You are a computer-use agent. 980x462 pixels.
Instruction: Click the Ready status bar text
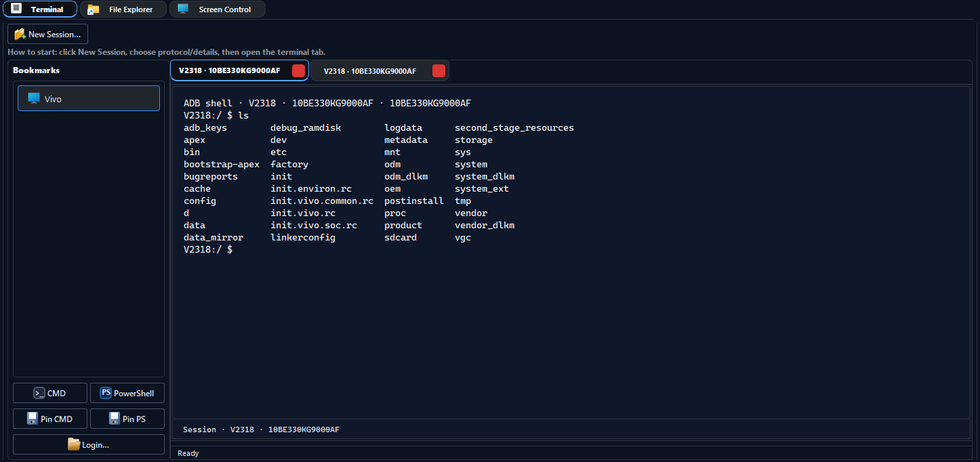point(188,453)
